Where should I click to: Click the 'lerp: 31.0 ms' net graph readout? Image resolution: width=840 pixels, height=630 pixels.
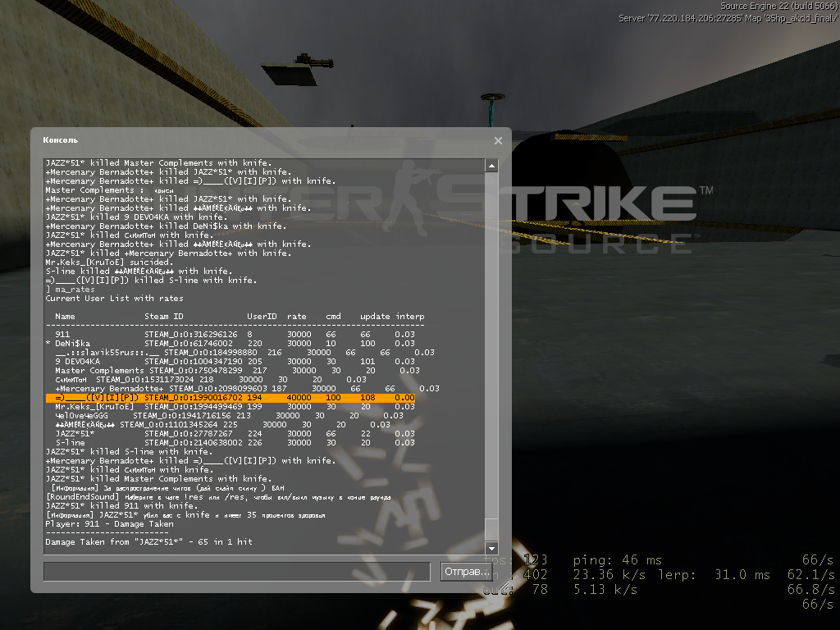pos(714,575)
